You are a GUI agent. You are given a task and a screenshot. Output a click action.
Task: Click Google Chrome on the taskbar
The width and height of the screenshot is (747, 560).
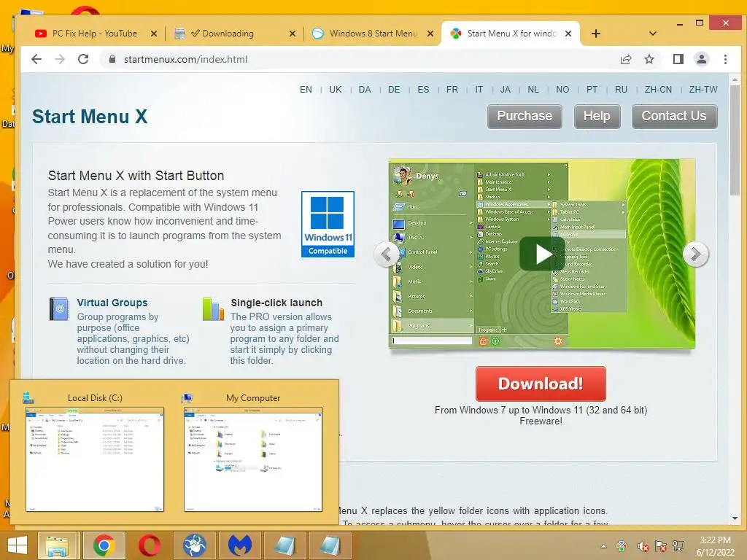(x=104, y=545)
